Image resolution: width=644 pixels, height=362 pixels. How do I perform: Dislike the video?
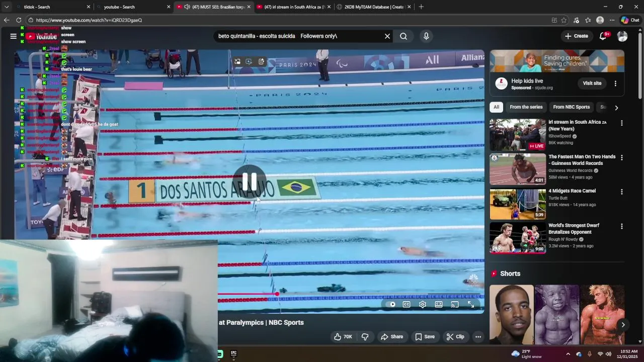point(365,337)
